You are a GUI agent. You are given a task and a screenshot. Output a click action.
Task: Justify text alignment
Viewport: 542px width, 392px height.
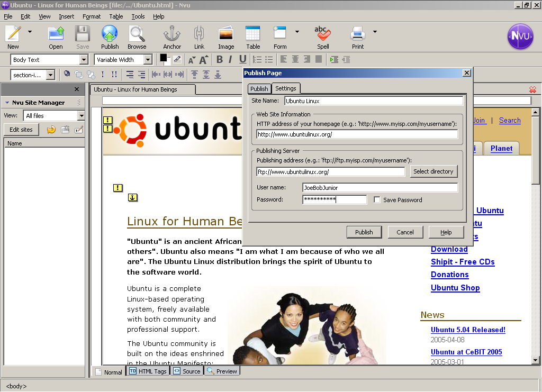(319, 59)
